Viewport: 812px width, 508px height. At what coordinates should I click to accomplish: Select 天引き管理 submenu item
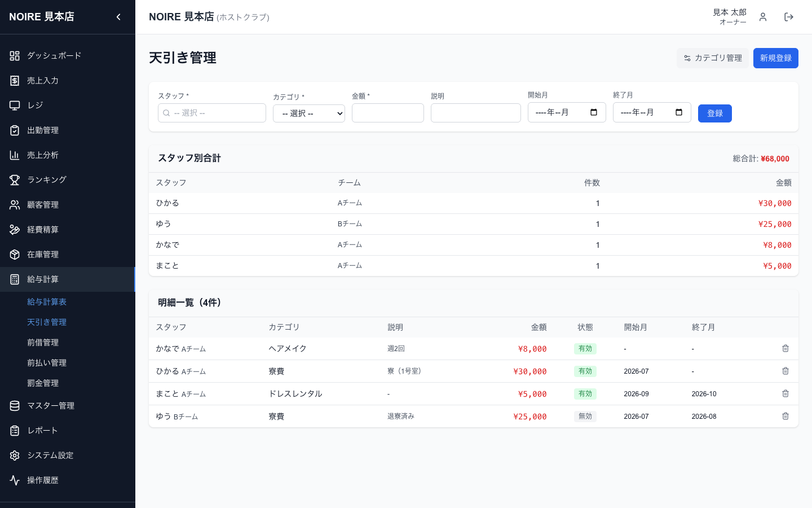[47, 322]
